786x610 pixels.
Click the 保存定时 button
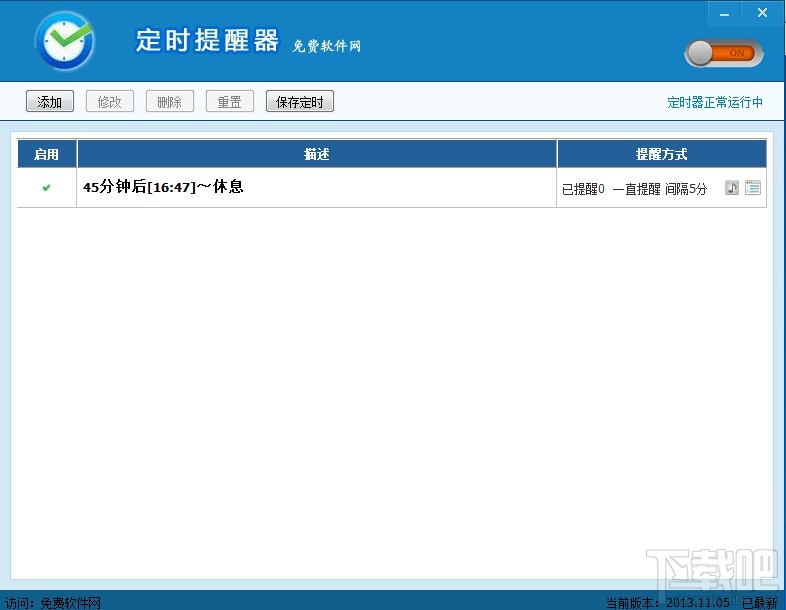pyautogui.click(x=300, y=102)
